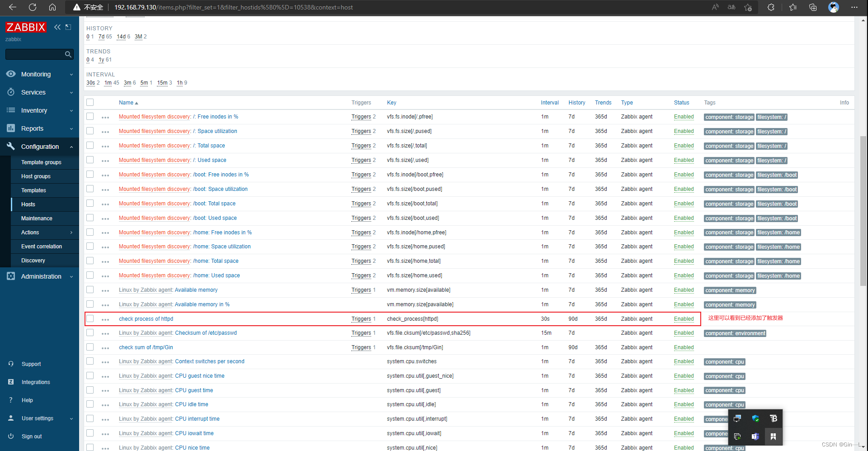Image resolution: width=868 pixels, height=451 pixels.
Task: Check the box for /: Space utilization row
Action: tap(90, 131)
